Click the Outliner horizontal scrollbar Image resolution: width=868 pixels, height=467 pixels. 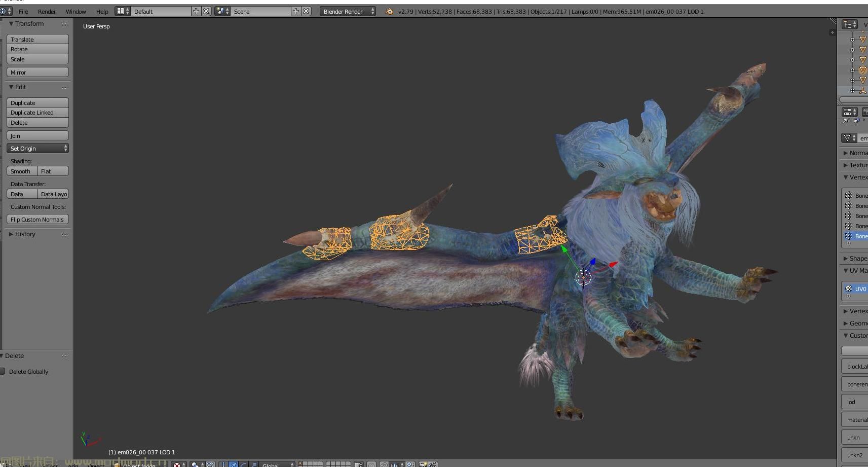pos(854,100)
